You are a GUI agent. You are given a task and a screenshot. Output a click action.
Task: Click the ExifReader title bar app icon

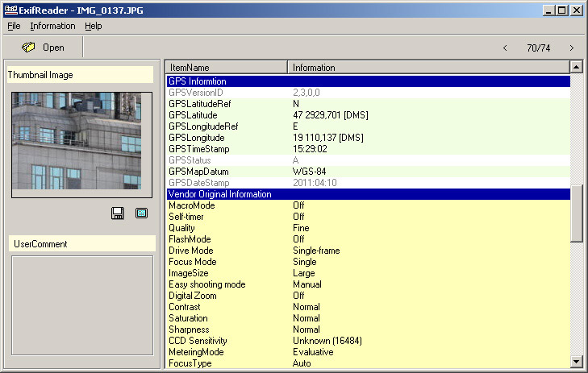pyautogui.click(x=9, y=10)
